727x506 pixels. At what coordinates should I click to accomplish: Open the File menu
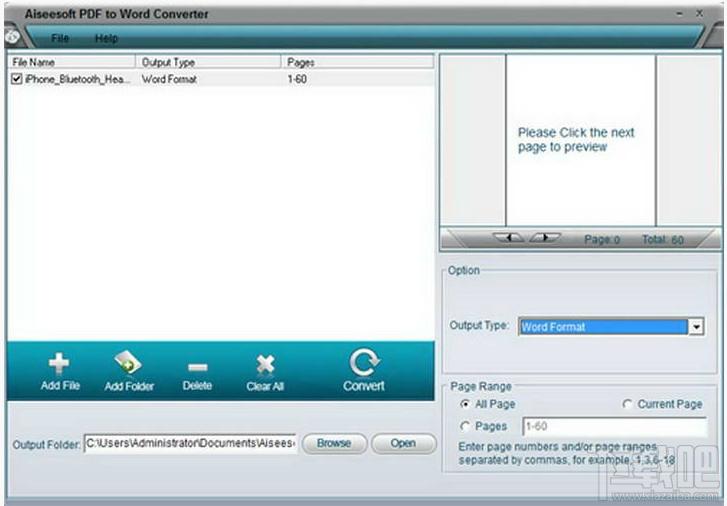tap(60, 38)
